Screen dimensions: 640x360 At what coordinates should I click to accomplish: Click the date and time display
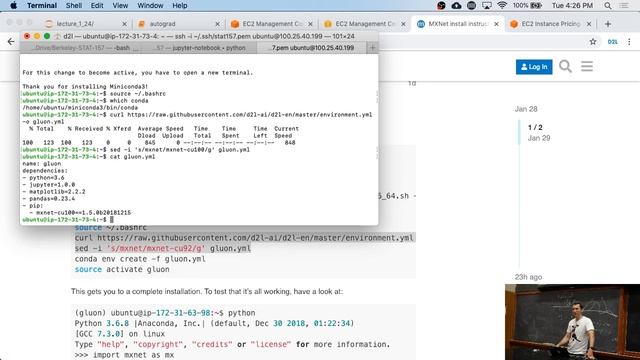pyautogui.click(x=572, y=6)
